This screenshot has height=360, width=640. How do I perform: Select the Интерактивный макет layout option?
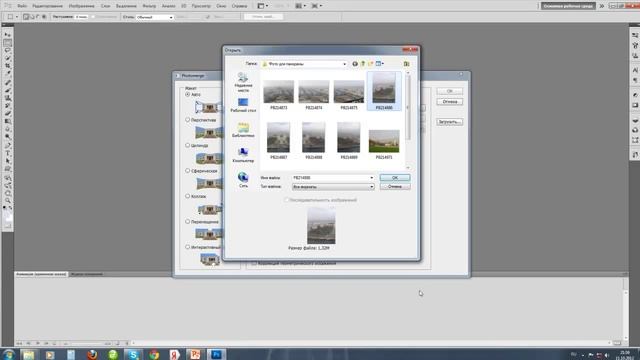[x=188, y=247]
